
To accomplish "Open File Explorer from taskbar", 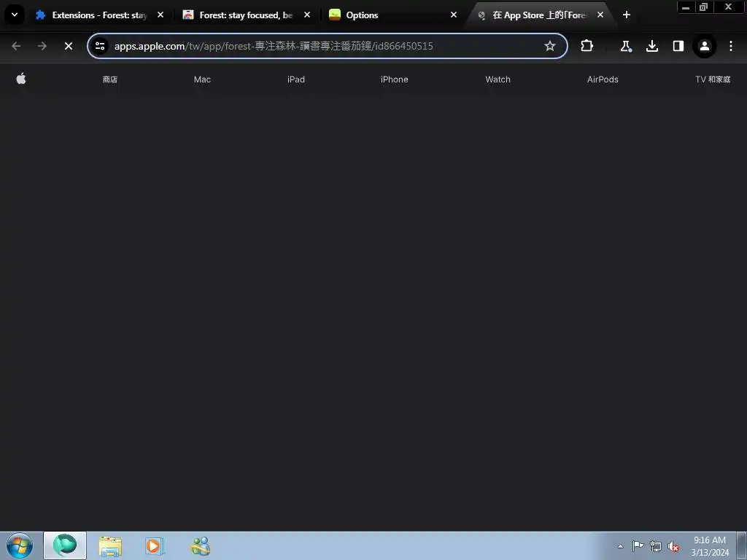I will tap(111, 546).
